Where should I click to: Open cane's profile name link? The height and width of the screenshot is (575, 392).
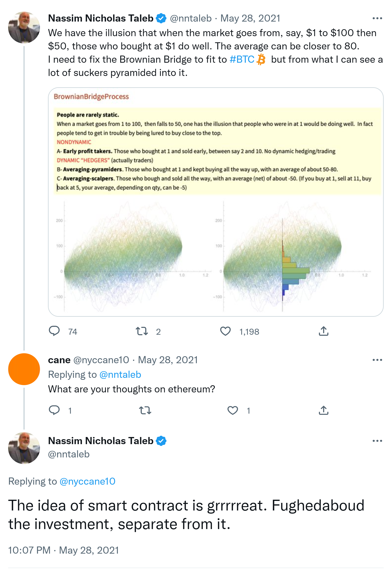(59, 360)
